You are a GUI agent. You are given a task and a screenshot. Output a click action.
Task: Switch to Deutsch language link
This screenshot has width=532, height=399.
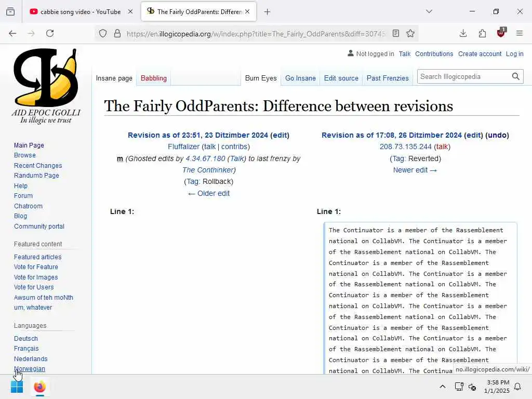pos(26,339)
